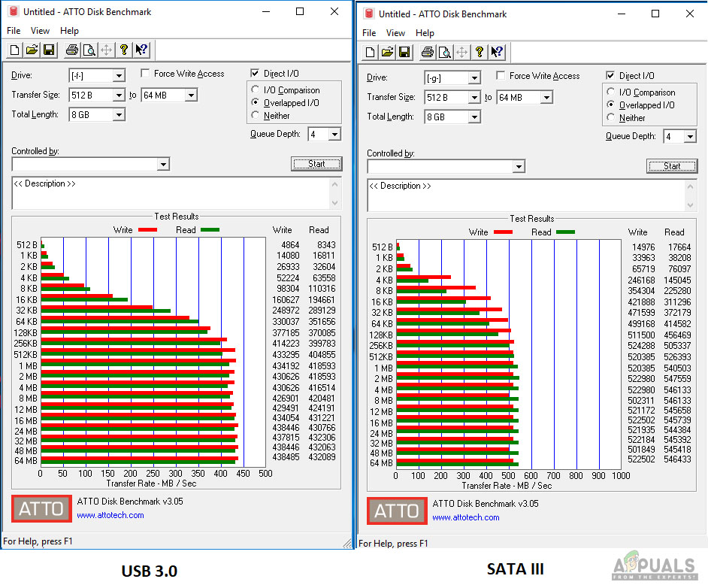Image resolution: width=708 pixels, height=588 pixels.
Task: Toggle Direct I/O checkbox in left window
Action: point(255,73)
